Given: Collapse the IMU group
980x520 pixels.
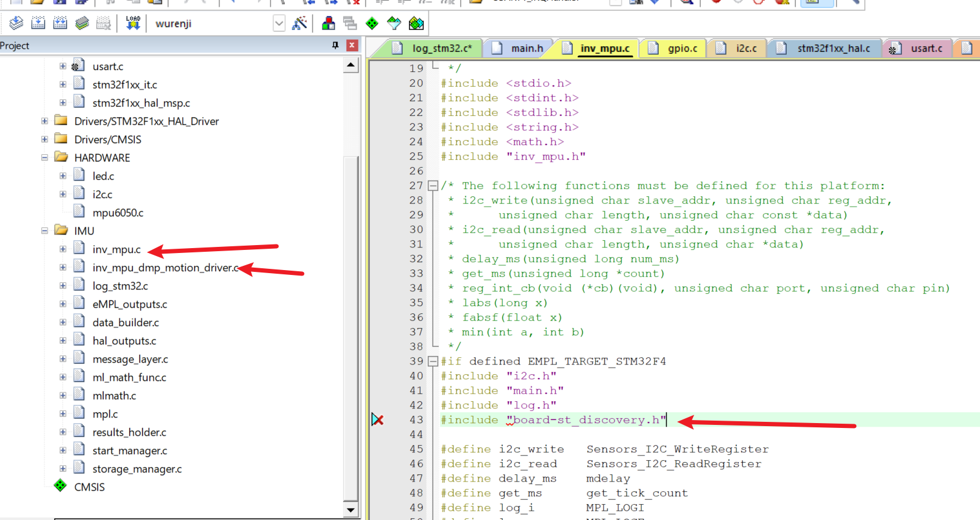Looking at the screenshot, I should click(44, 230).
